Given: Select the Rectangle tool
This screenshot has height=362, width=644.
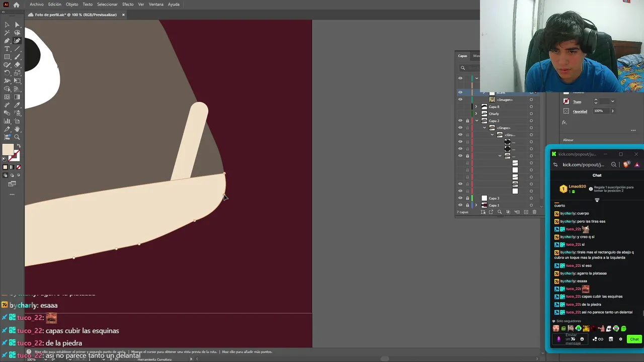Looking at the screenshot, I should [7, 57].
